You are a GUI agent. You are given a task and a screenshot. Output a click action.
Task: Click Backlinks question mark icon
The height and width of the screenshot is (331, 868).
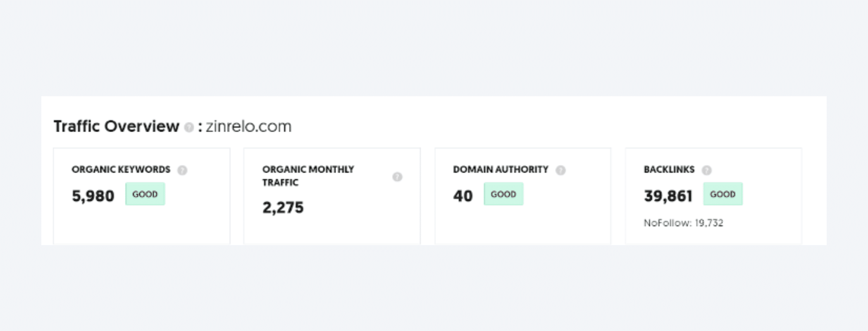[707, 170]
